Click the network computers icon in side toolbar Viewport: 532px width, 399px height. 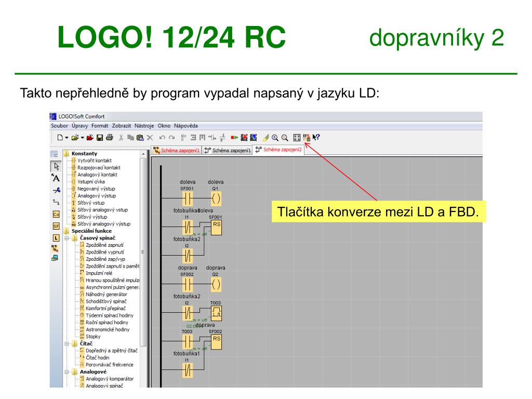click(x=55, y=258)
